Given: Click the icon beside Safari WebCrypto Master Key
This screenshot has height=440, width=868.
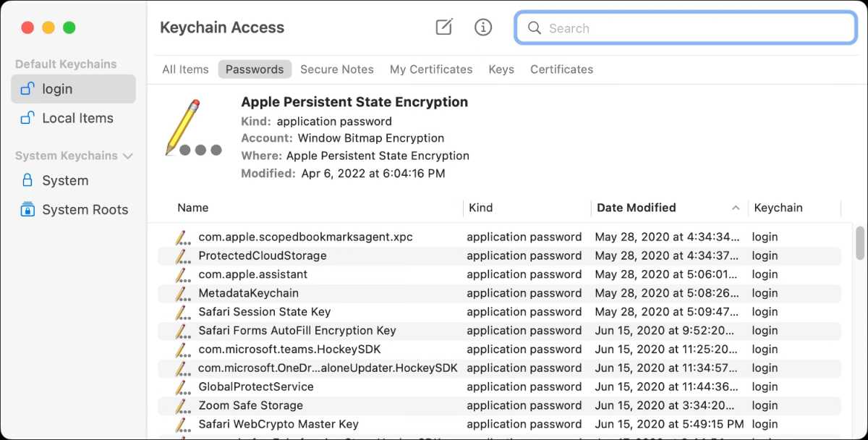Looking at the screenshot, I should click(x=182, y=424).
